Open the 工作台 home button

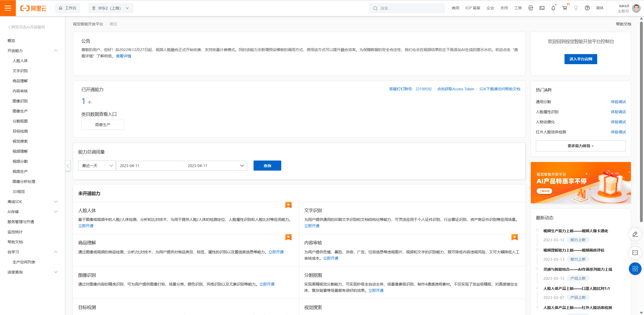[x=67, y=8]
